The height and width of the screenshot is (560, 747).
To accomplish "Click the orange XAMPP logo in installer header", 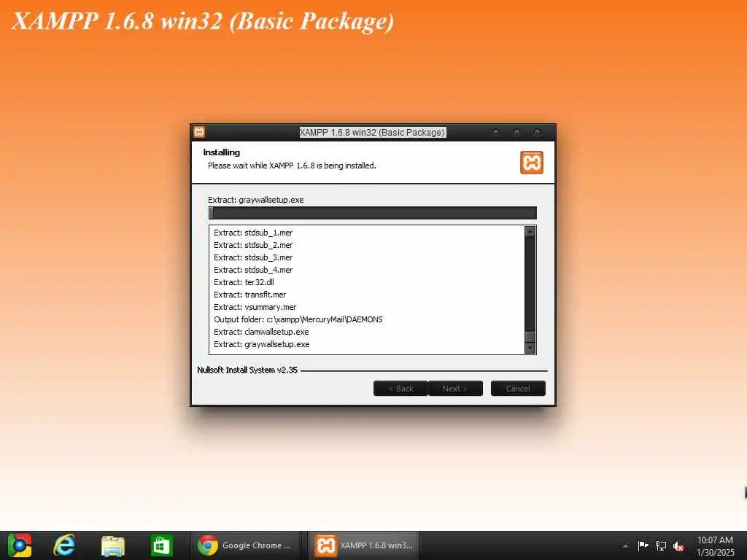I will [x=532, y=163].
